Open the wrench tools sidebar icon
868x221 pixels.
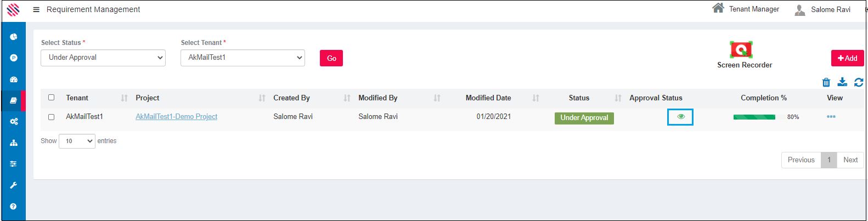point(13,185)
